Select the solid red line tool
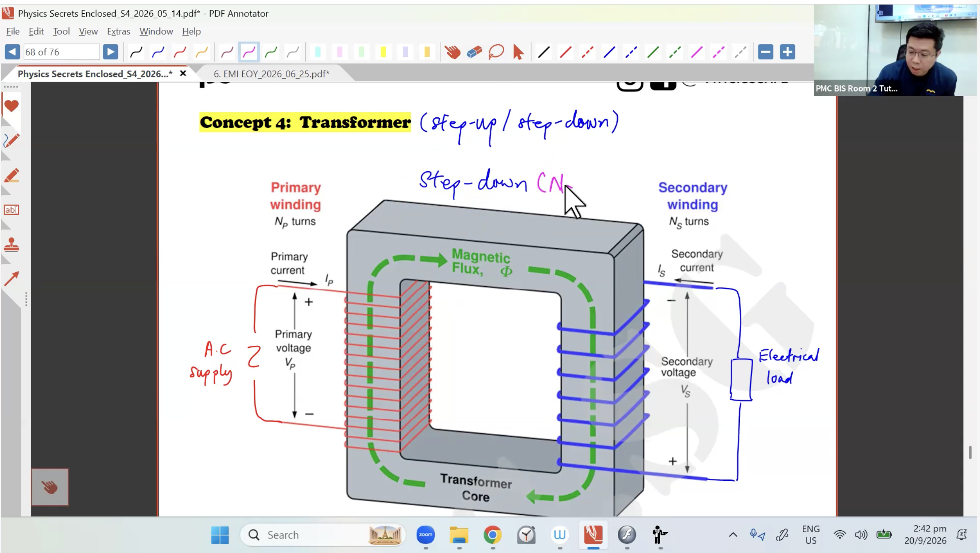Screen dimensions: 980x553 pos(566,52)
